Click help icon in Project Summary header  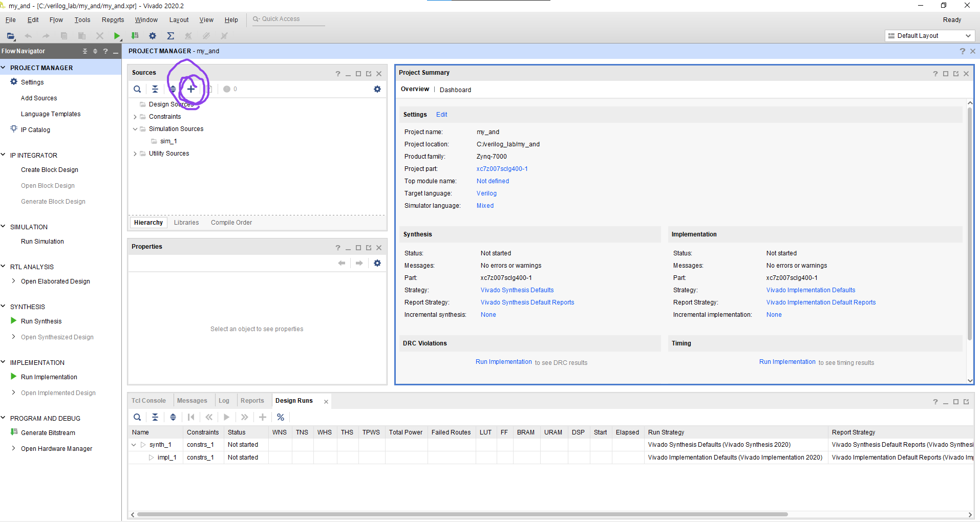tap(935, 74)
